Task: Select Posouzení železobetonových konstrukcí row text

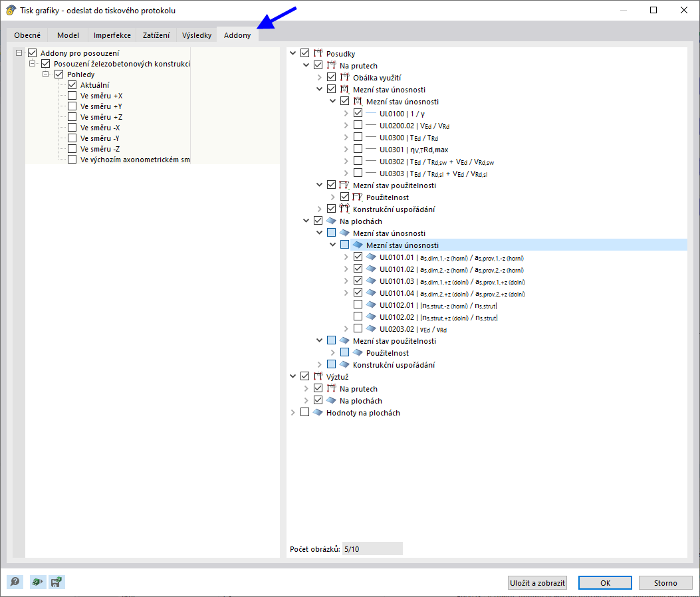Action: 122,63
